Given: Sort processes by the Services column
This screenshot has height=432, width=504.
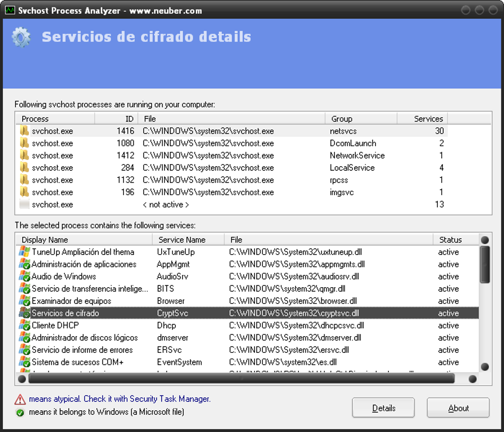Looking at the screenshot, I should 428,118.
